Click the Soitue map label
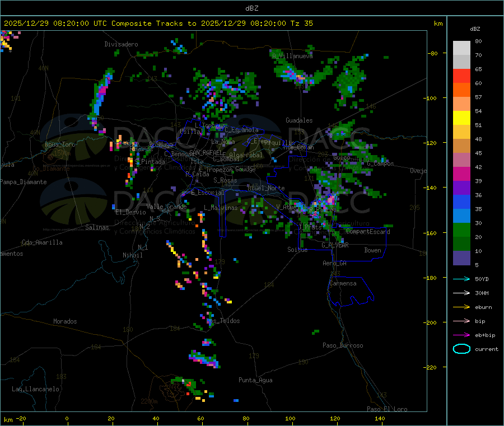 [297, 250]
